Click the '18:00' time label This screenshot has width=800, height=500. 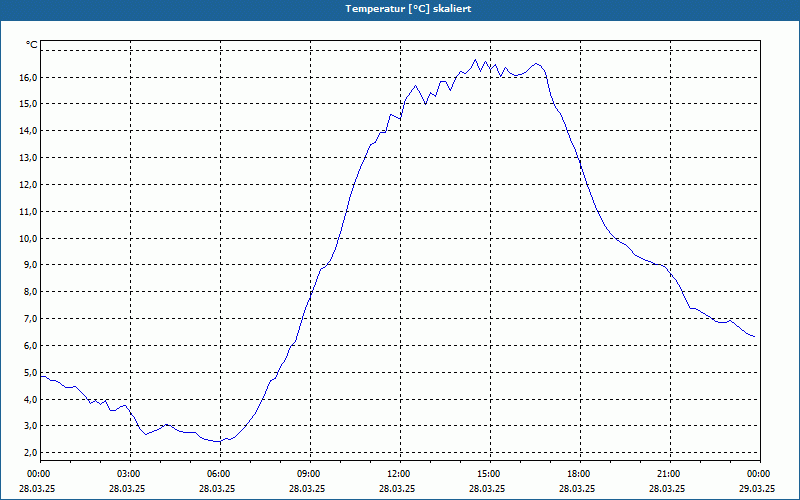[x=580, y=474]
